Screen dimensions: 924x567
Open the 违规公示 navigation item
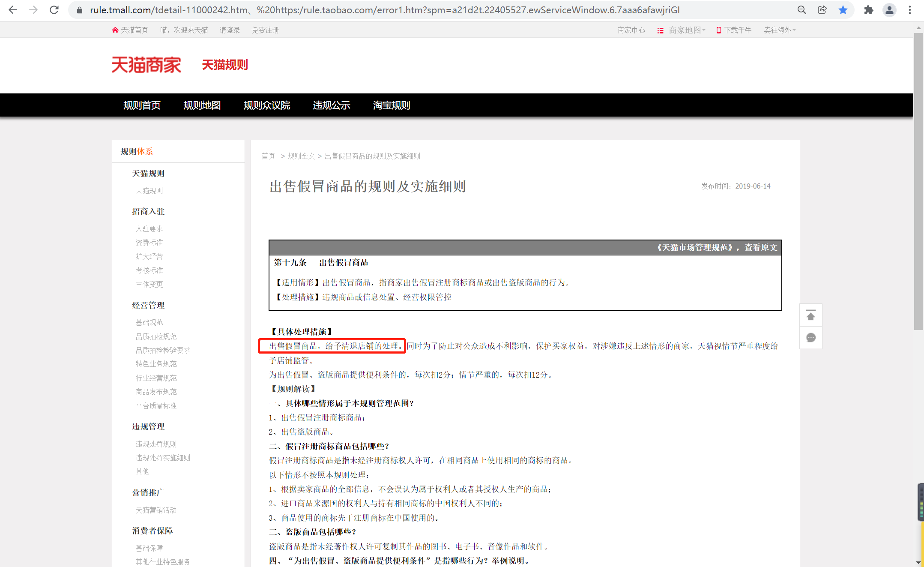coord(331,105)
